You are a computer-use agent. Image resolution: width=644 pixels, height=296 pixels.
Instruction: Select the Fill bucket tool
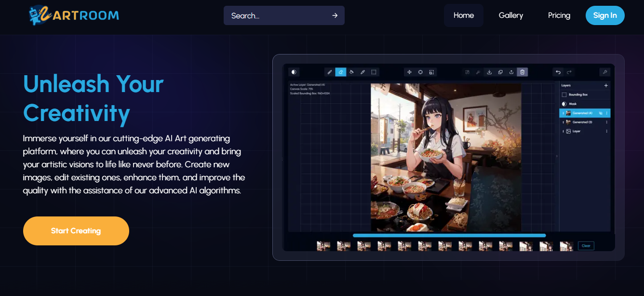click(351, 72)
